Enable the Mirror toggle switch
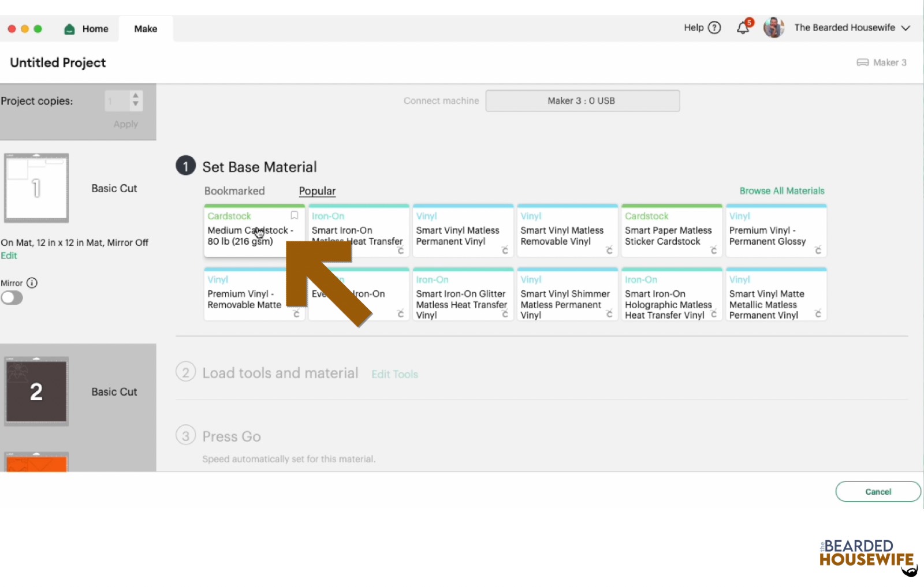This screenshot has width=924, height=587. tap(12, 297)
